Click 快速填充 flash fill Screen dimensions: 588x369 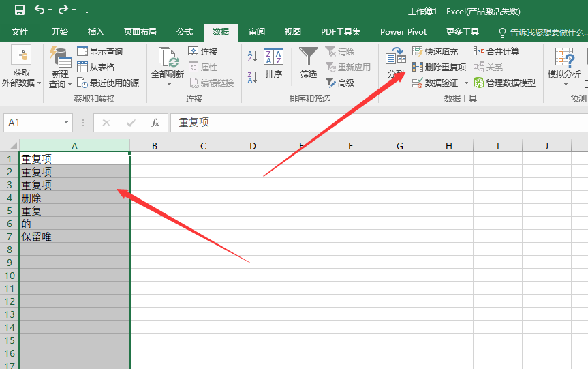pos(435,51)
